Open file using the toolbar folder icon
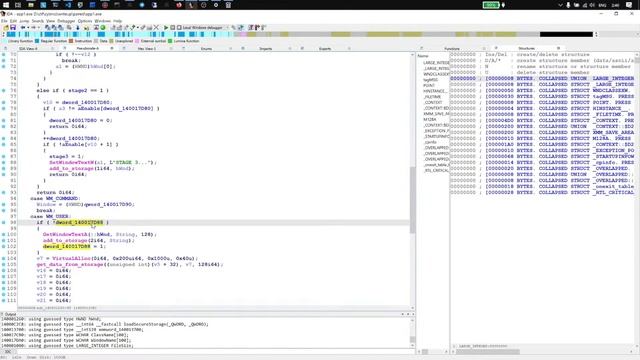 [x=6, y=27]
